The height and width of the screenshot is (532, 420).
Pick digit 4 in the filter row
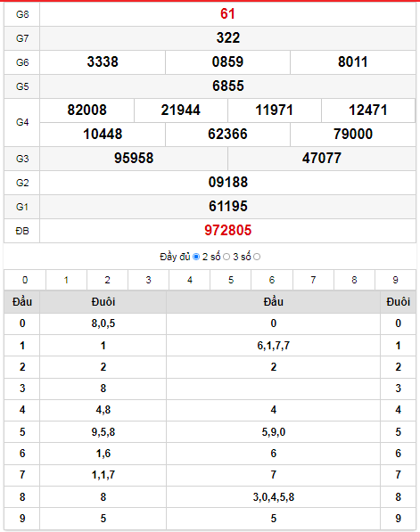click(x=189, y=280)
